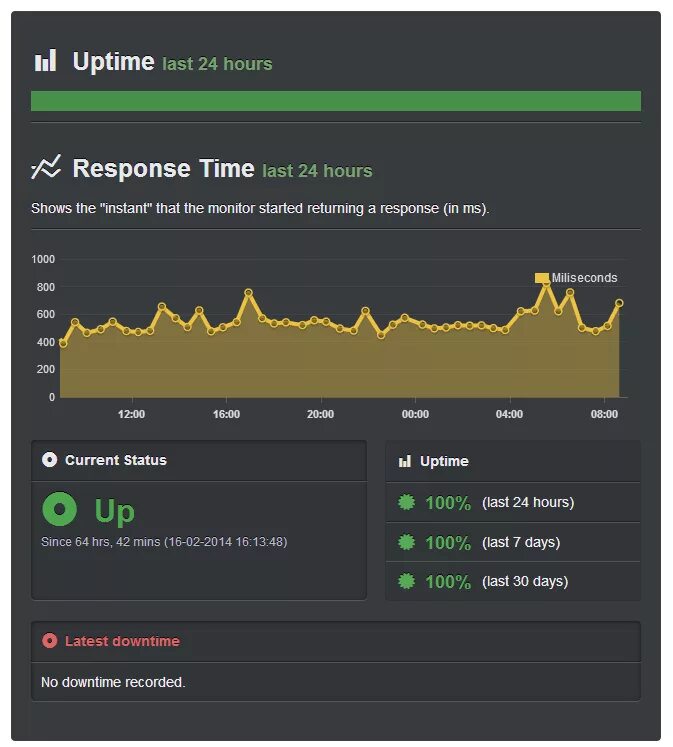
Task: Toggle the Miliseconds legend color swatch
Action: tap(542, 278)
